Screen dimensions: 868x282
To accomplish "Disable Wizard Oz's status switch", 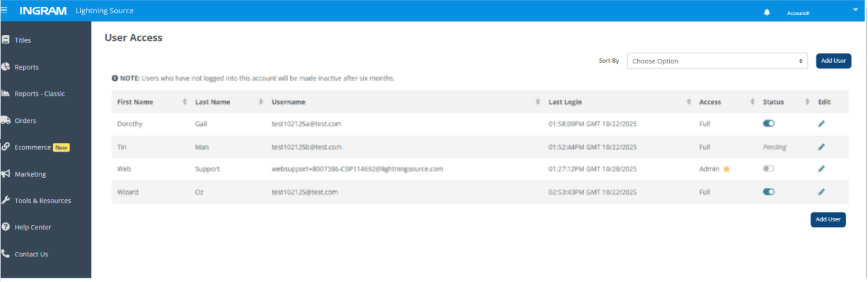I will (769, 192).
